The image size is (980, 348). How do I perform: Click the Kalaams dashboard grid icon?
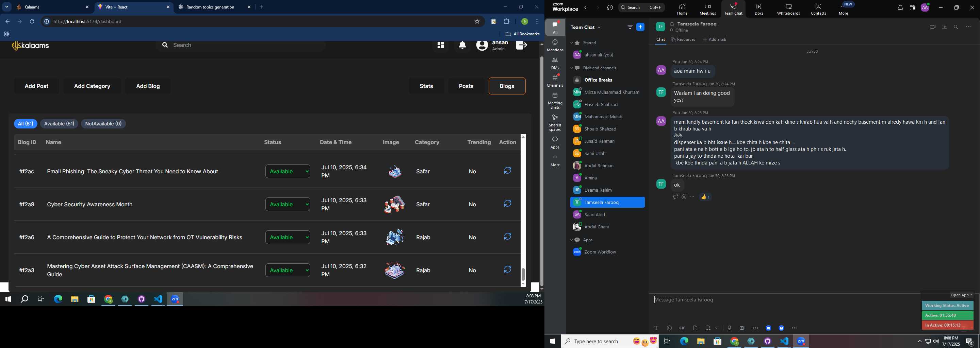coord(441,46)
